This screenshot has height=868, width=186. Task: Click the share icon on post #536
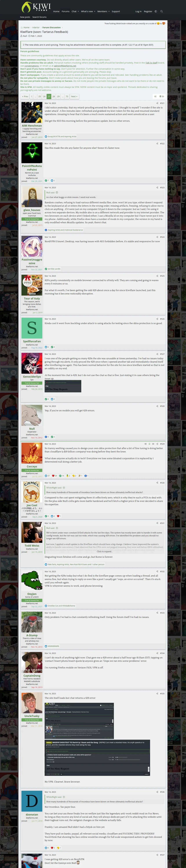pos(157,792)
